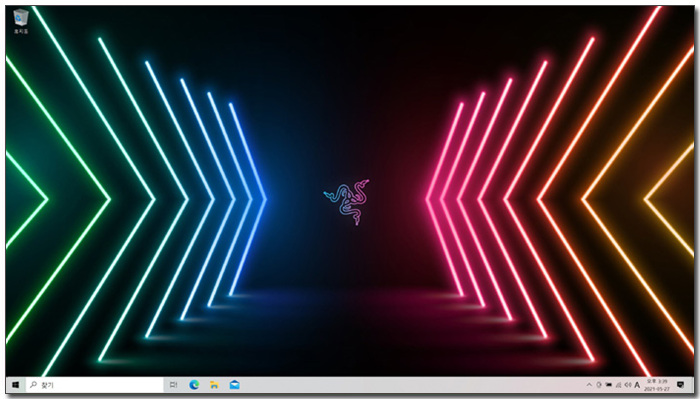Image resolution: width=700 pixels, height=399 pixels.
Task: Click the Razer logo on the wallpaper
Action: point(347,202)
